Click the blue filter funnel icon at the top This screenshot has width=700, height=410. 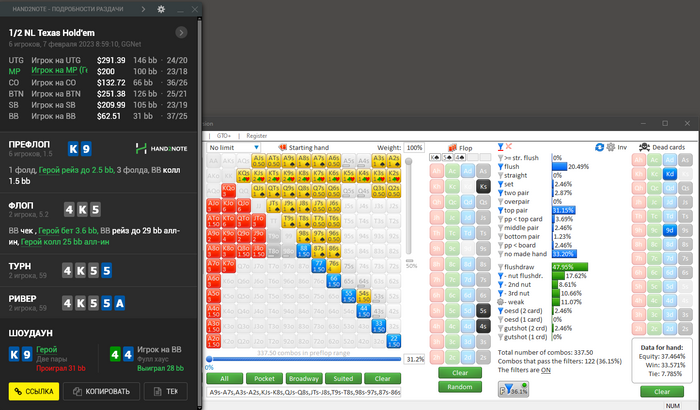point(500,147)
